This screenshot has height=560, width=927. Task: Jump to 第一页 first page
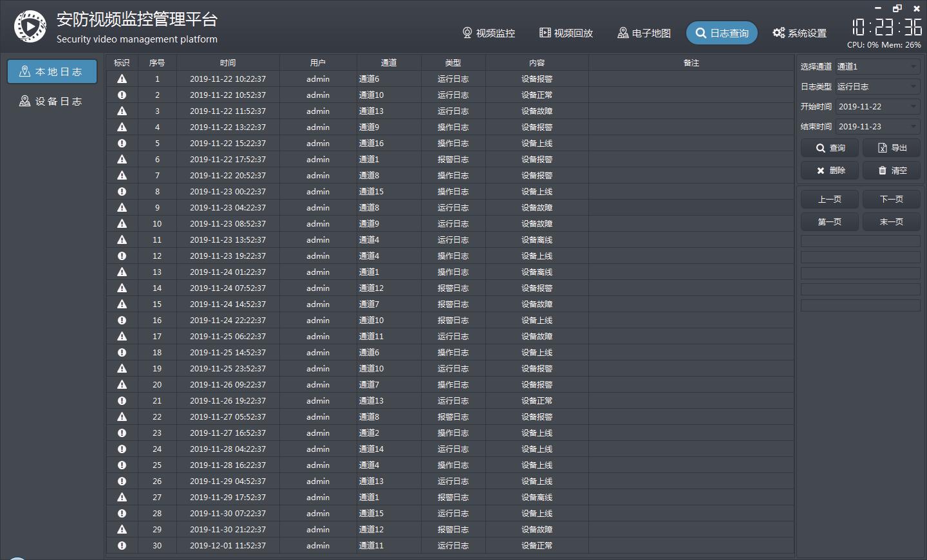click(830, 222)
